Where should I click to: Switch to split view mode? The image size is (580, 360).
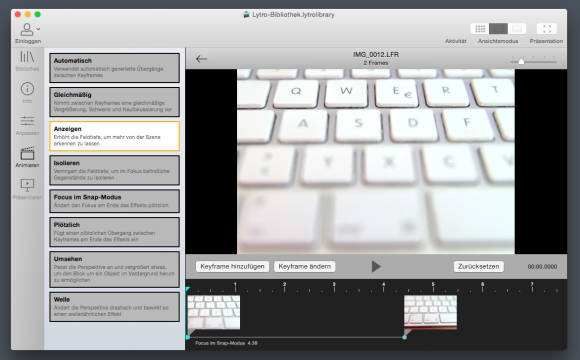pyautogui.click(x=498, y=28)
